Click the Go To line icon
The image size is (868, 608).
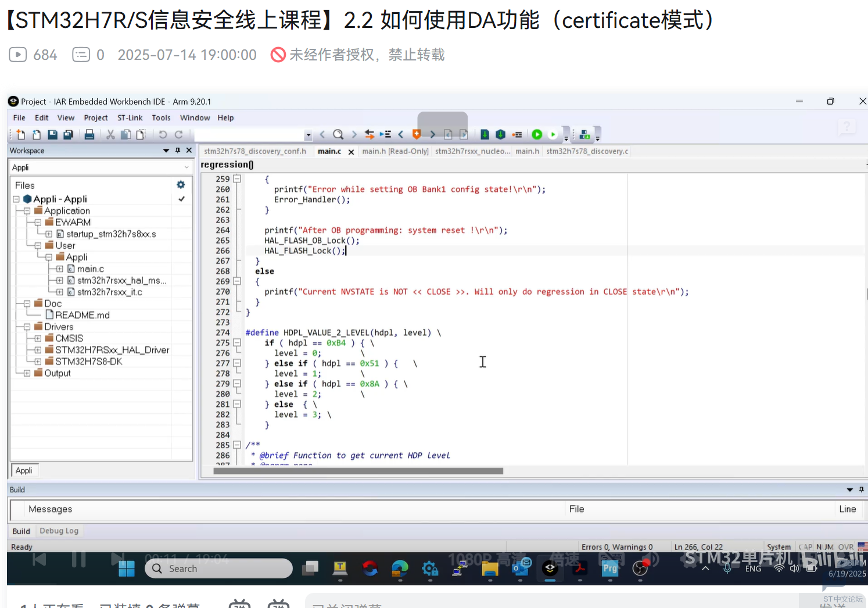pyautogui.click(x=385, y=135)
